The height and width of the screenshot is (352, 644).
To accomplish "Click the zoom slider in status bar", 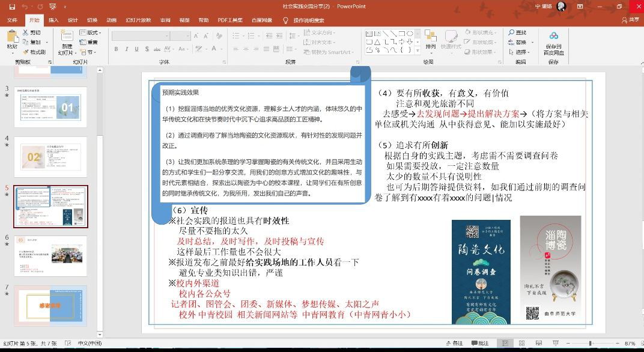I will click(591, 344).
